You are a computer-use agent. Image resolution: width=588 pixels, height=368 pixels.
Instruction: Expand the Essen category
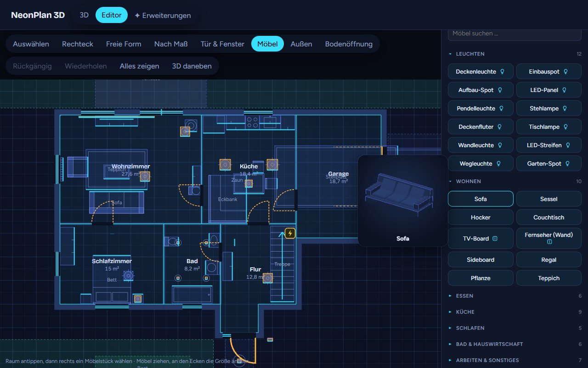coord(515,296)
